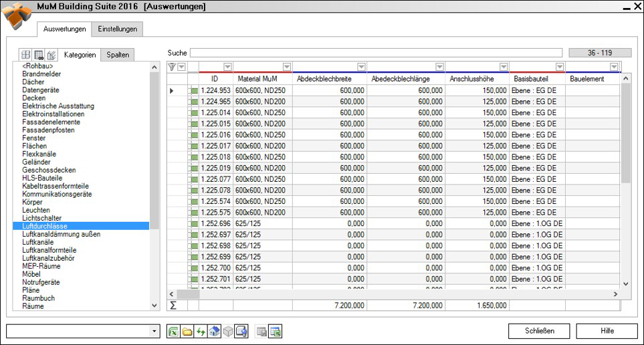Click the green element icon of row 1.225.018
Viewport: 644px width, 345px height.
(x=193, y=157)
